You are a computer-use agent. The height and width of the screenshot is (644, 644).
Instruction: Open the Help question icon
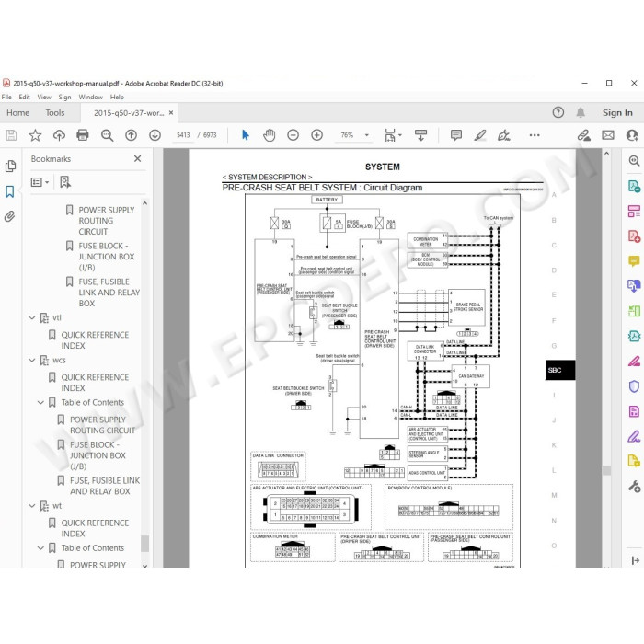558,112
